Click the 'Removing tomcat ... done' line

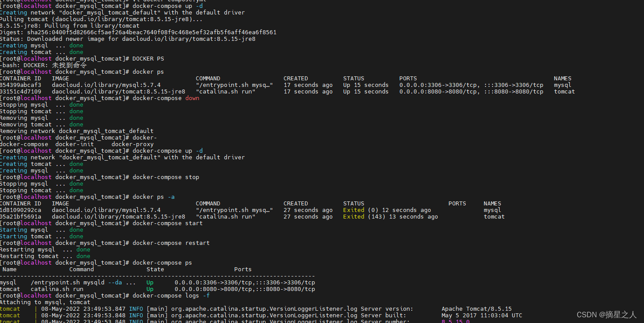click(42, 125)
